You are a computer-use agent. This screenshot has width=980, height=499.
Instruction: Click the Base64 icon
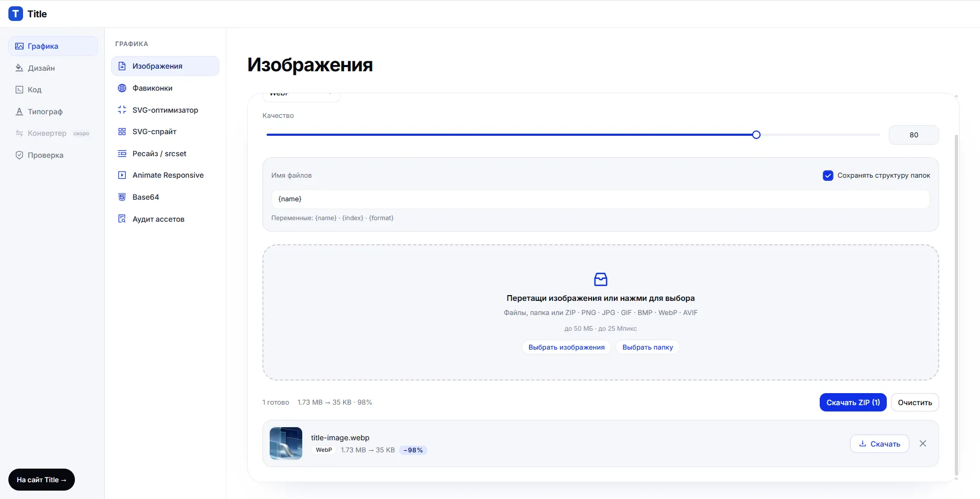click(x=122, y=197)
